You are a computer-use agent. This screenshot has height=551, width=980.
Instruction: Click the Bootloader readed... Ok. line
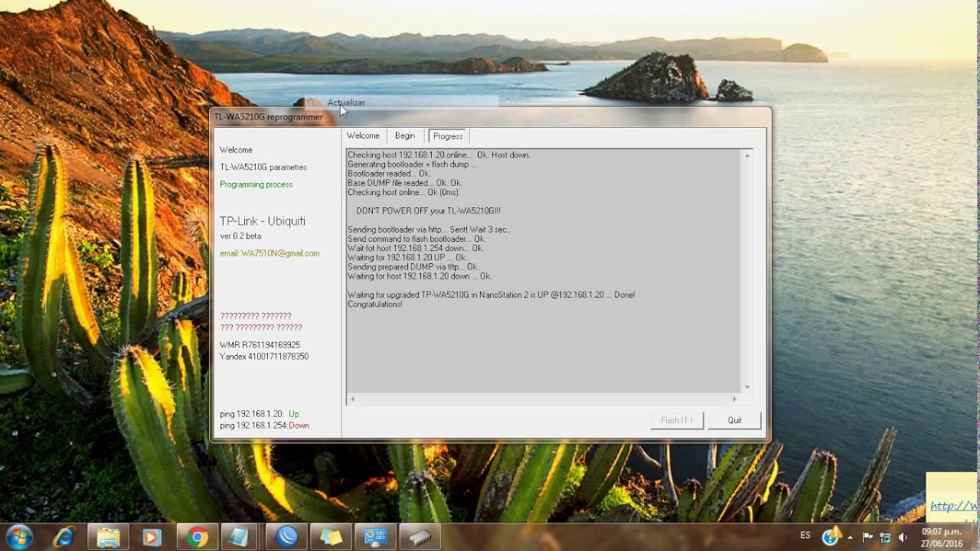389,174
